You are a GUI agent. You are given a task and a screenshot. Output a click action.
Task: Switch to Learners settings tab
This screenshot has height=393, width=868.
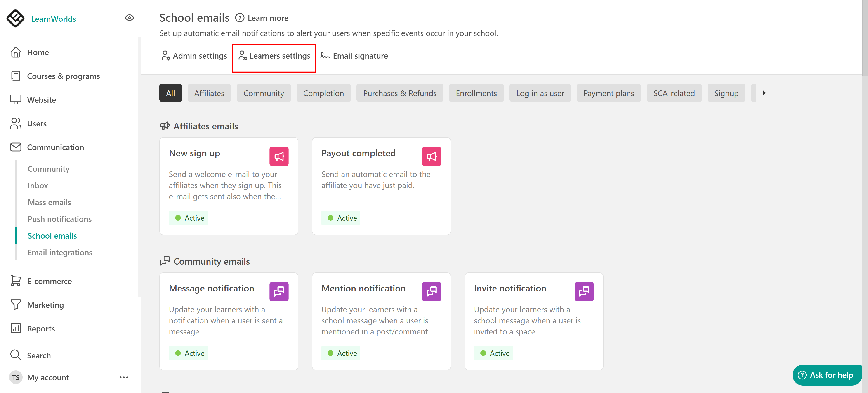[x=274, y=56]
